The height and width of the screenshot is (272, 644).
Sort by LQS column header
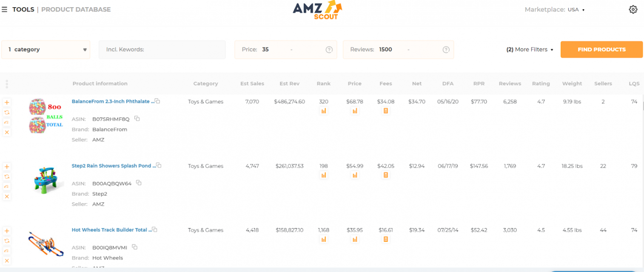(x=634, y=84)
